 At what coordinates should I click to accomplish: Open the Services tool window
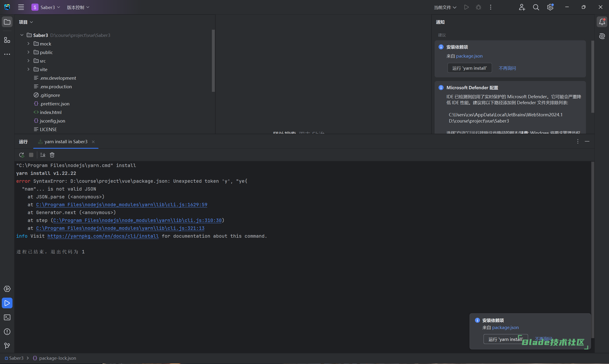[x=7, y=289]
